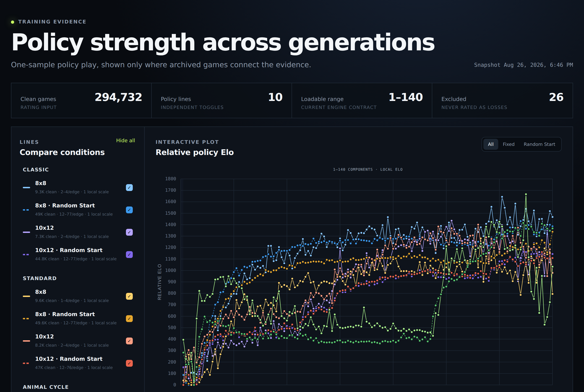Click the 'CLASSIC' group heading
The width and height of the screenshot is (584, 392).
tap(36, 170)
